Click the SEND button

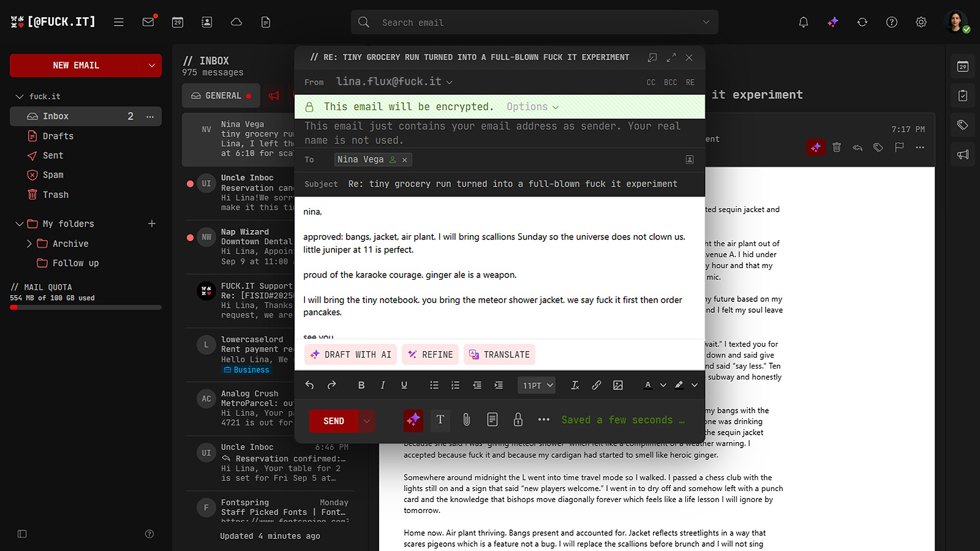point(334,421)
